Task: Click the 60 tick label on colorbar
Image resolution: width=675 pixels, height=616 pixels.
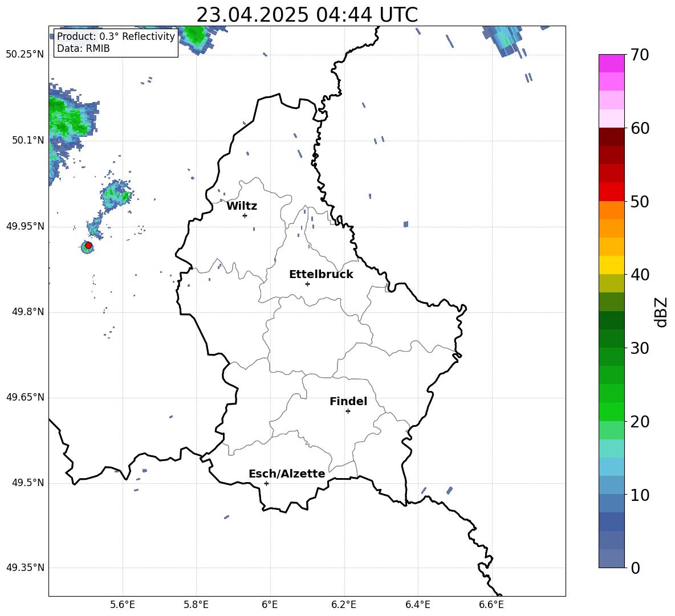Action: click(640, 128)
